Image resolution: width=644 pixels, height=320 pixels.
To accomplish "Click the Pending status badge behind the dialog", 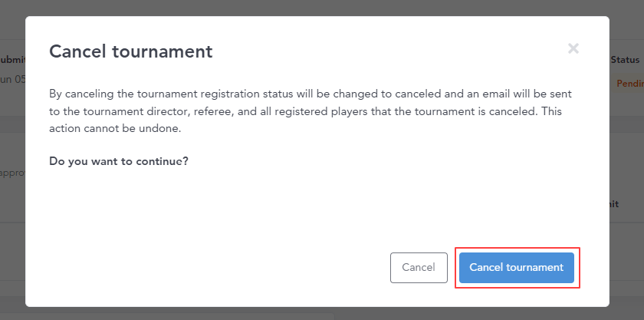I will [629, 84].
